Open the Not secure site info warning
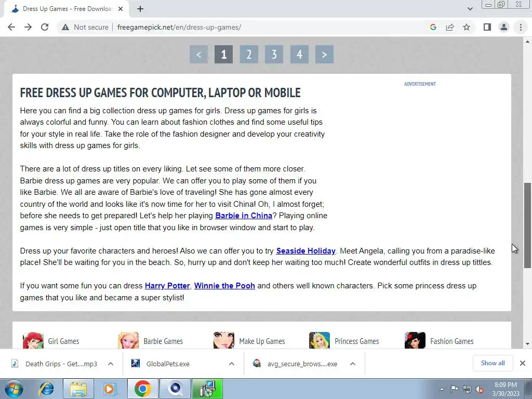This screenshot has height=399, width=532. click(x=85, y=27)
